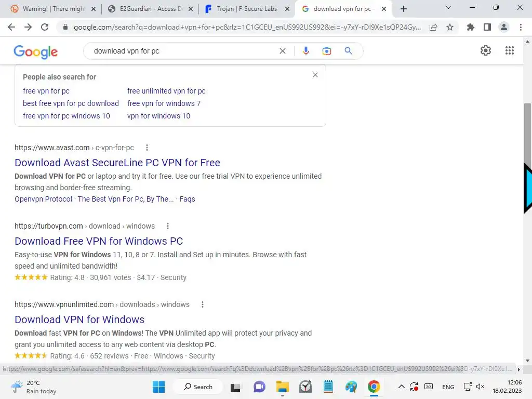This screenshot has height=399, width=532.
Task: Open the tab search dropdown arrow
Action: tap(448, 7)
